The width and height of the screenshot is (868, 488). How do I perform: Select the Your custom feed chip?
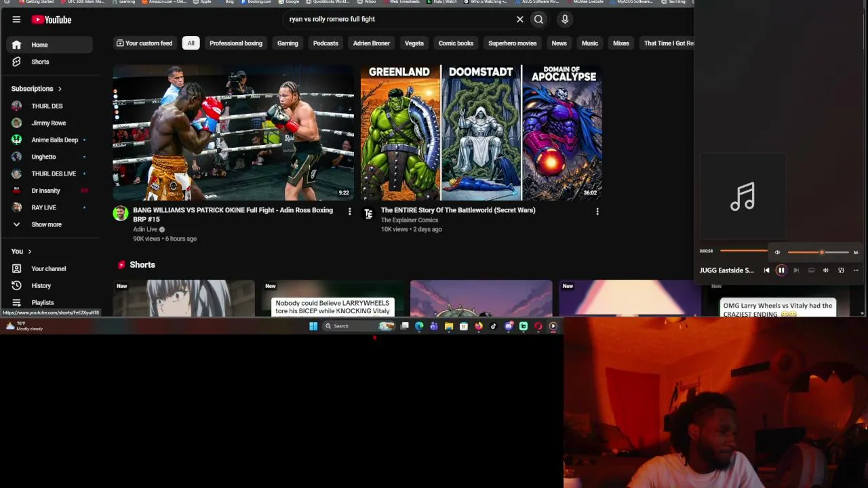(x=144, y=43)
